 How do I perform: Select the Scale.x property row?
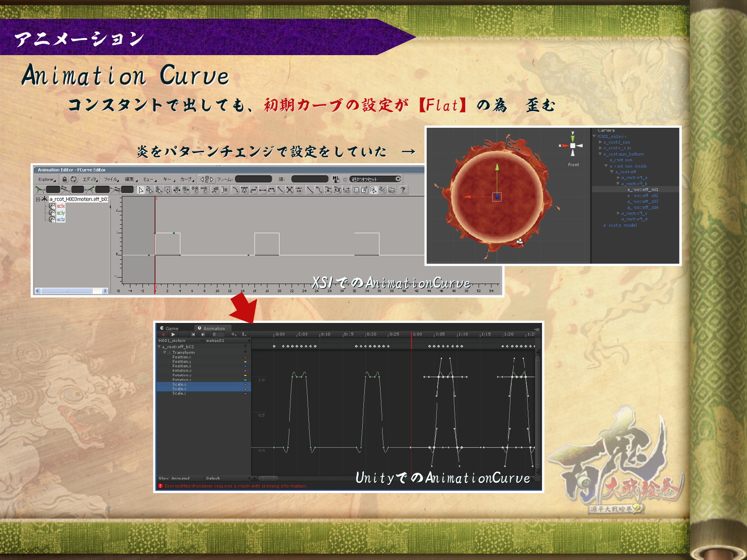203,384
